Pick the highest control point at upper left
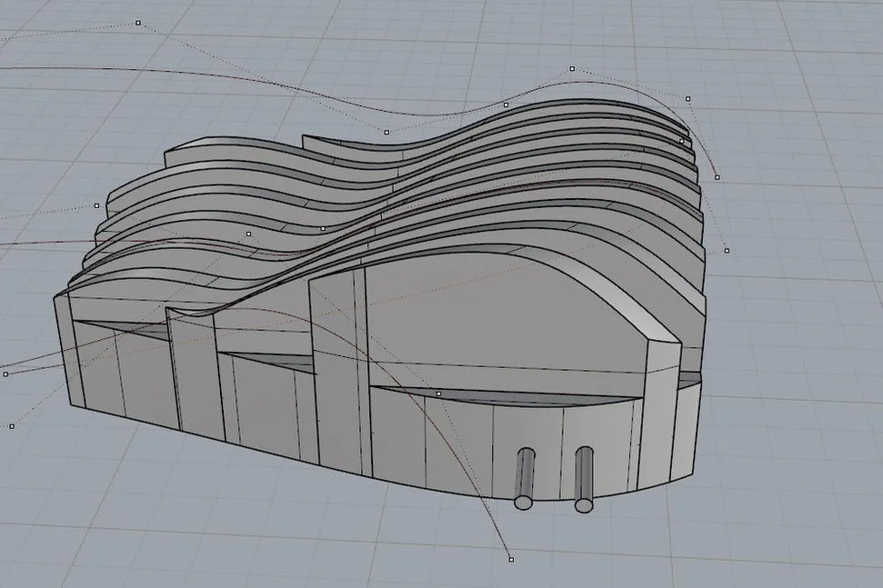The height and width of the screenshot is (588, 883). [138, 23]
